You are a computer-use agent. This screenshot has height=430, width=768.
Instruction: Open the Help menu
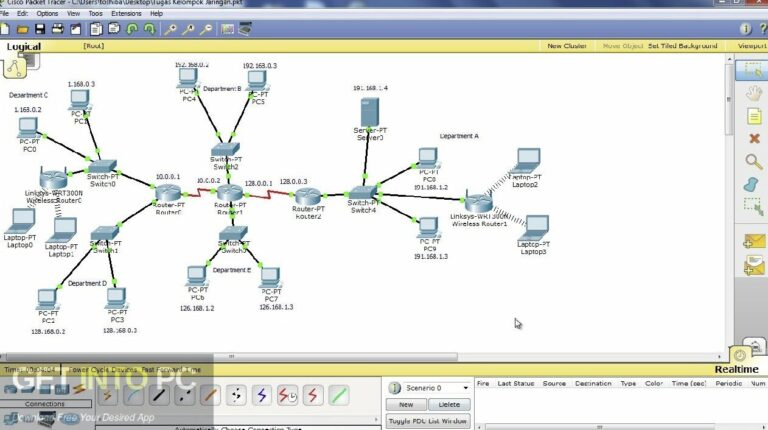(x=156, y=14)
